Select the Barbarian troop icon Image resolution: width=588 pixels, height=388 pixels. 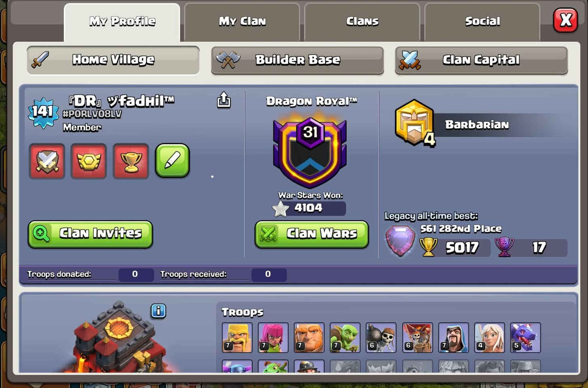(x=237, y=337)
